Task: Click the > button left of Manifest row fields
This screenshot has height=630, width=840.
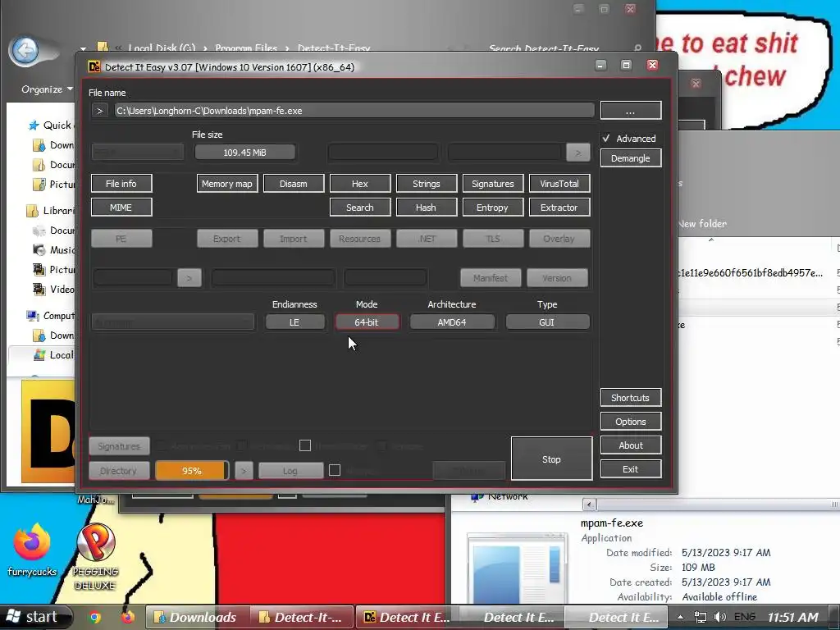Action: point(189,278)
